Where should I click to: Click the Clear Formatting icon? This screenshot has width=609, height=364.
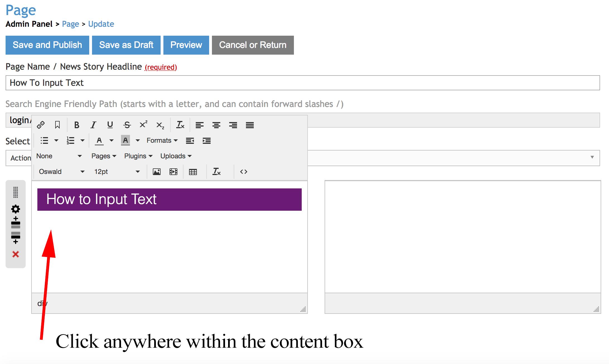(180, 125)
